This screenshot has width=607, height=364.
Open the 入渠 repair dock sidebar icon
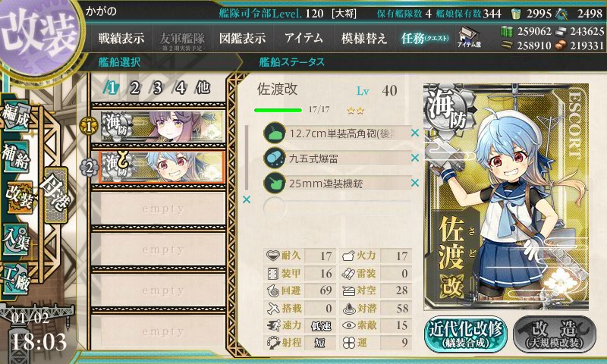pos(16,239)
